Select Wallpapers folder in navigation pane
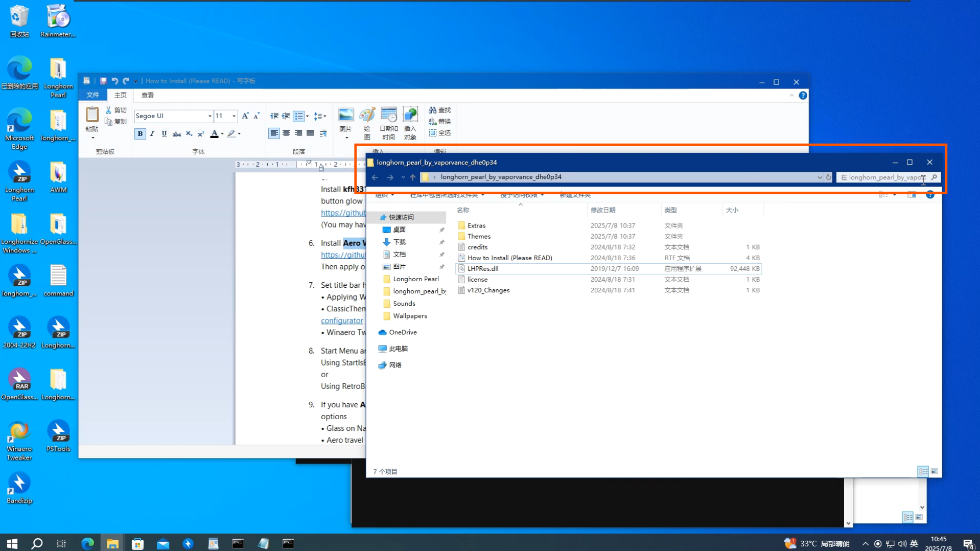 (410, 316)
